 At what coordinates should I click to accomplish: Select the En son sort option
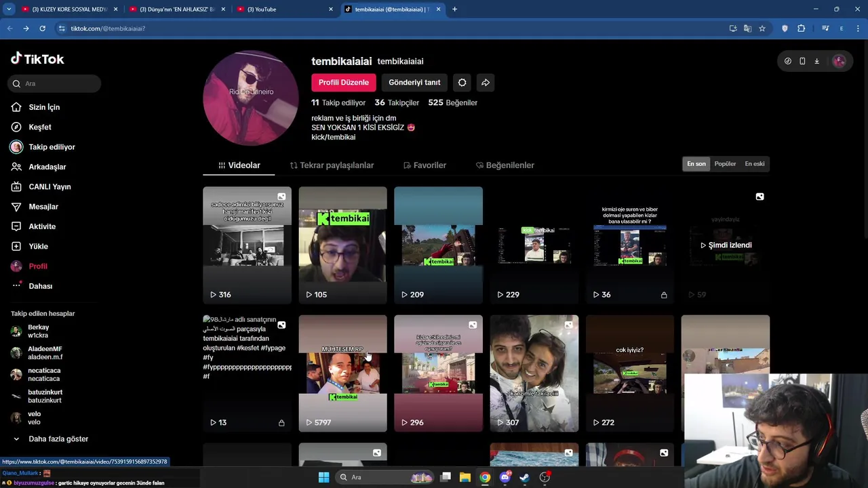[x=696, y=164]
